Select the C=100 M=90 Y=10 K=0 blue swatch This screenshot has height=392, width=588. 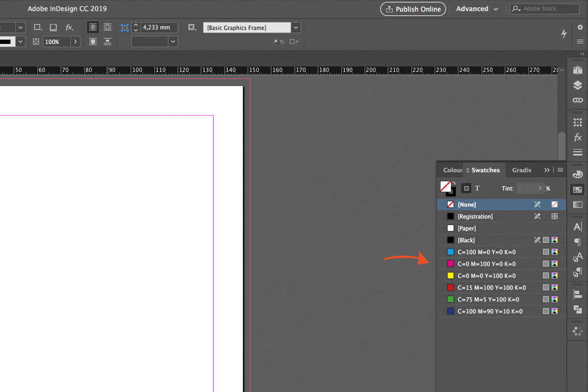(x=501, y=311)
